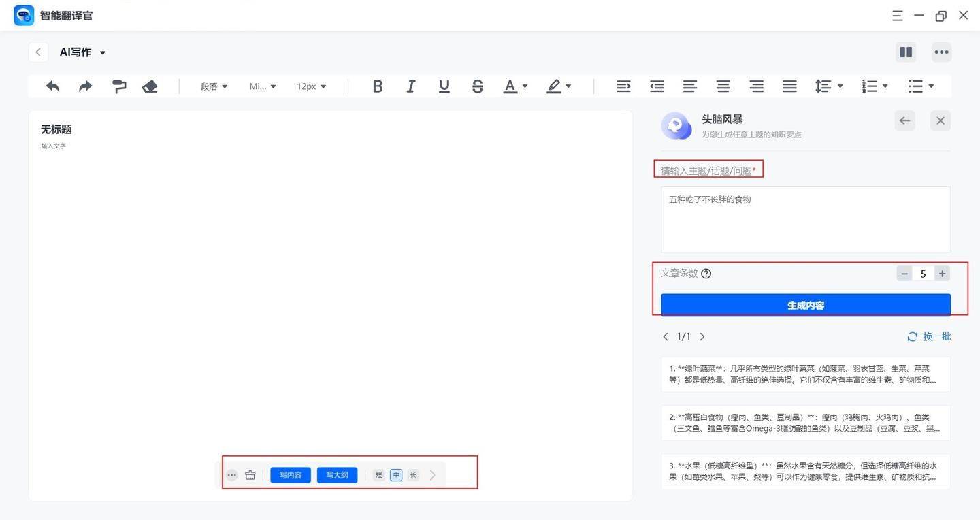Image resolution: width=980 pixels, height=520 pixels.
Task: Click the broom clear icon
Action: (x=250, y=475)
